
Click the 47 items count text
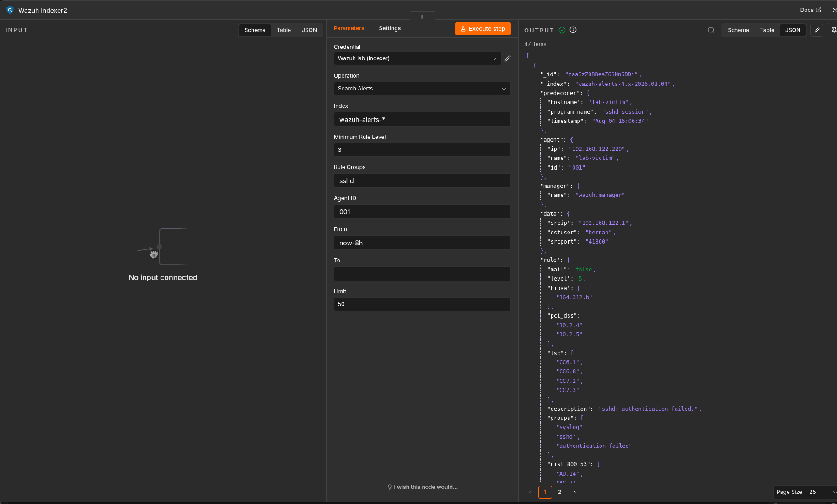535,44
